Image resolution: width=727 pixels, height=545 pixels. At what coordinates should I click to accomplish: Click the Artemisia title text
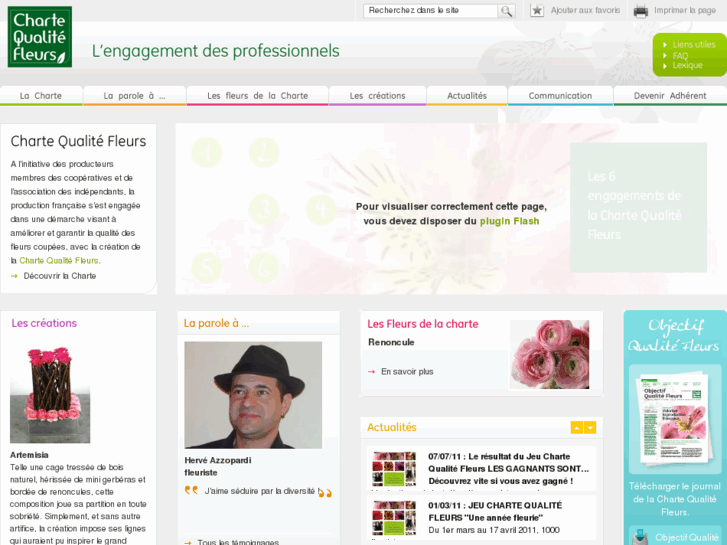click(29, 455)
